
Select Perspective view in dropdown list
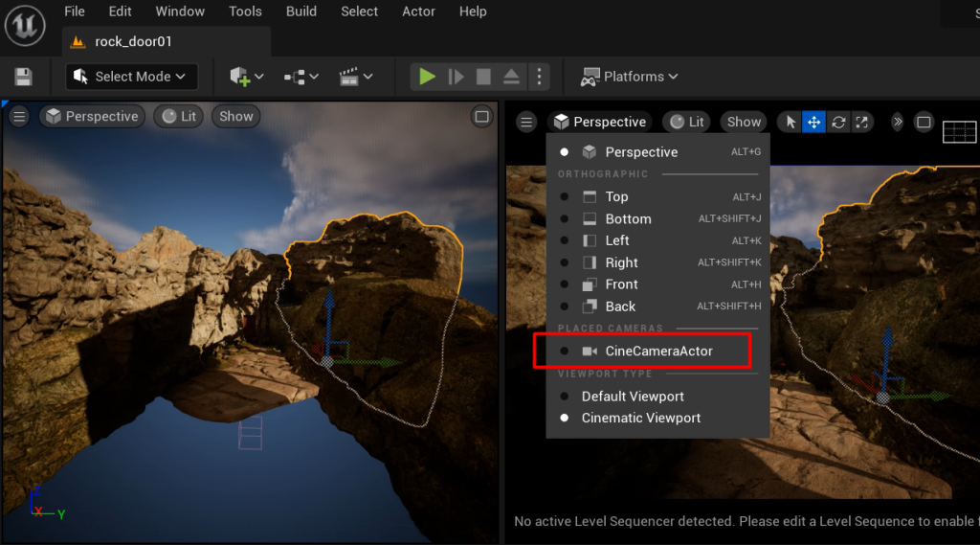(658, 152)
